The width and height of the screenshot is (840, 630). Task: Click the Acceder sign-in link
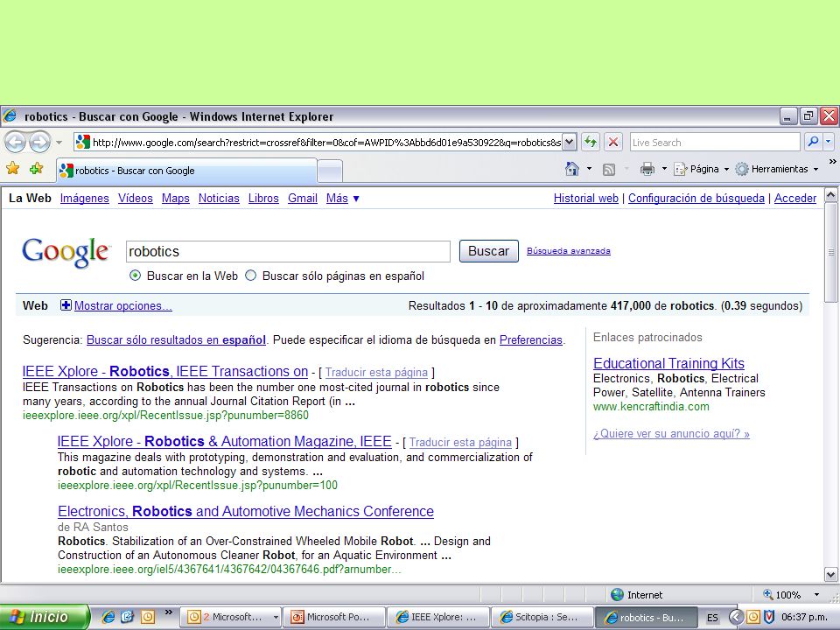tap(795, 199)
